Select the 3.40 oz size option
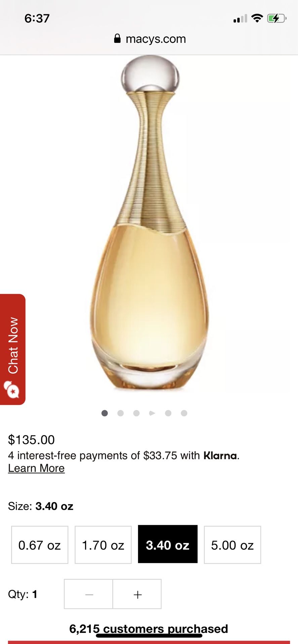This screenshot has height=644, width=298. pyautogui.click(x=168, y=544)
